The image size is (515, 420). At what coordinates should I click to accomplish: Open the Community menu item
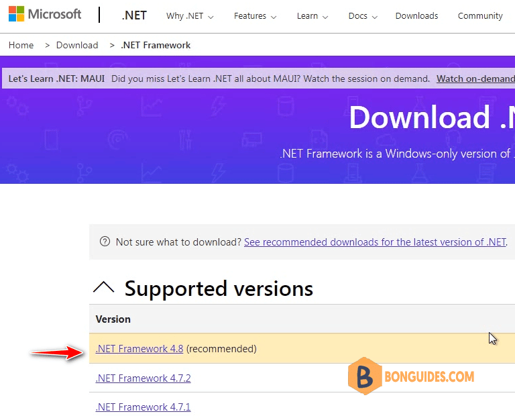480,16
